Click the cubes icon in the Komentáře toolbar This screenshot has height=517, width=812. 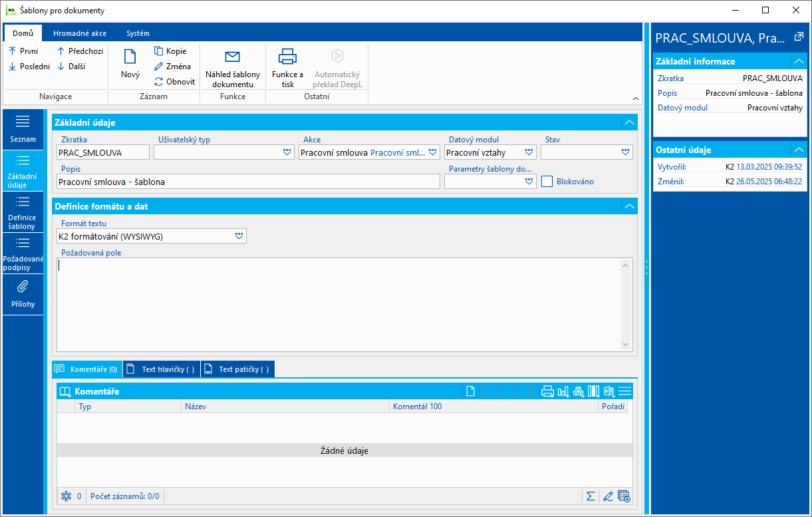coord(578,391)
